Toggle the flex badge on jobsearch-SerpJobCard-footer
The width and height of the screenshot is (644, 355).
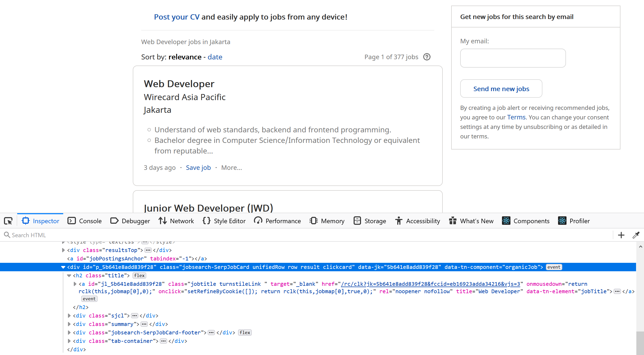245,333
